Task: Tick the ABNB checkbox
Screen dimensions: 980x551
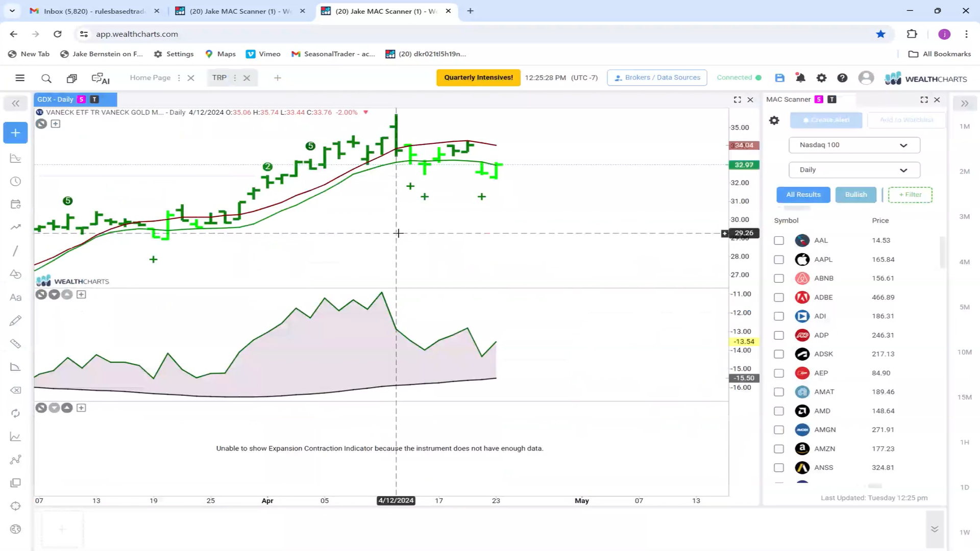Action: tap(778, 278)
